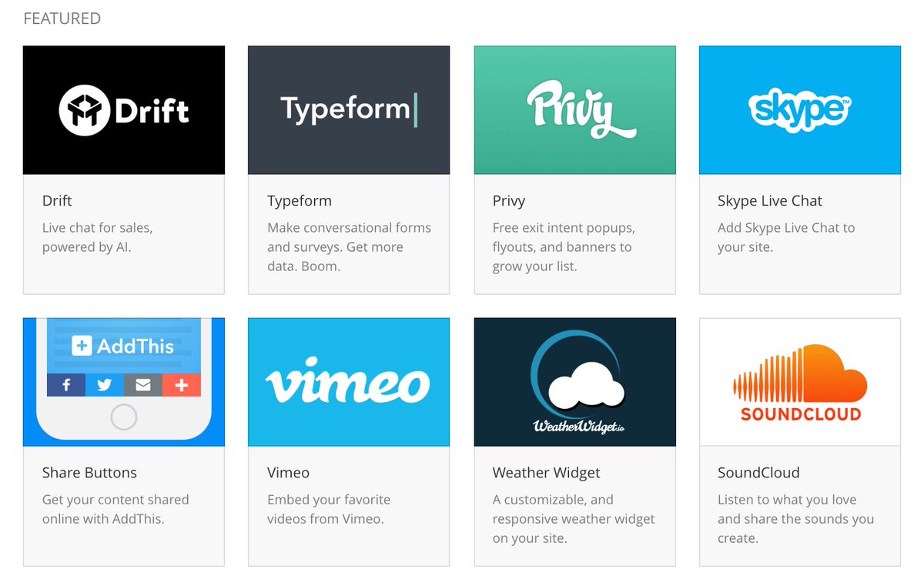924x586 pixels.
Task: Select the SoundCloud card description
Action: pos(795,519)
